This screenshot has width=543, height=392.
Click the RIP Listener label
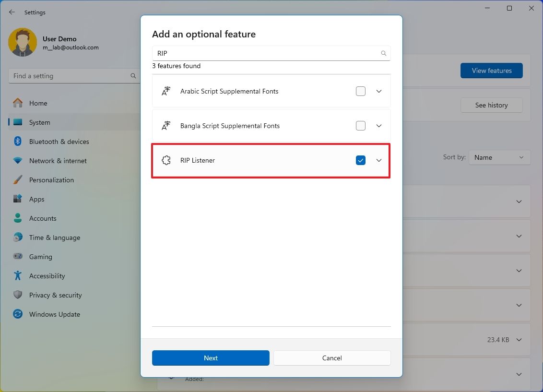coord(198,160)
